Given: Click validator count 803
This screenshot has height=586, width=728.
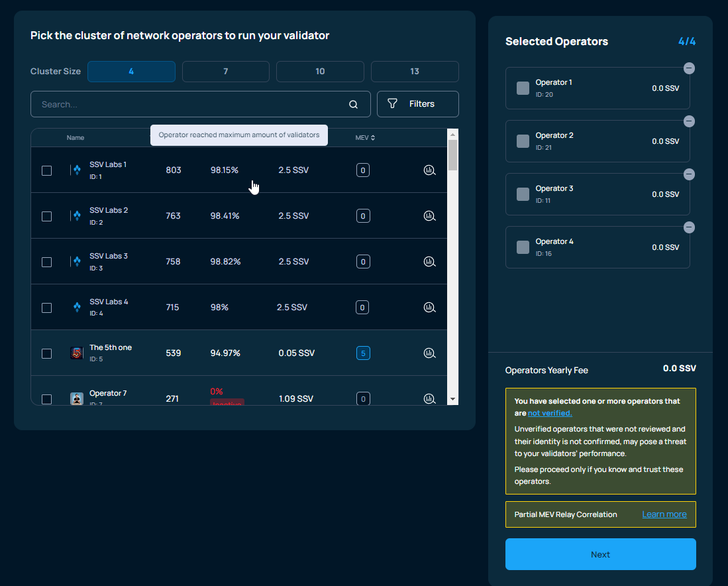Looking at the screenshot, I should [x=173, y=170].
